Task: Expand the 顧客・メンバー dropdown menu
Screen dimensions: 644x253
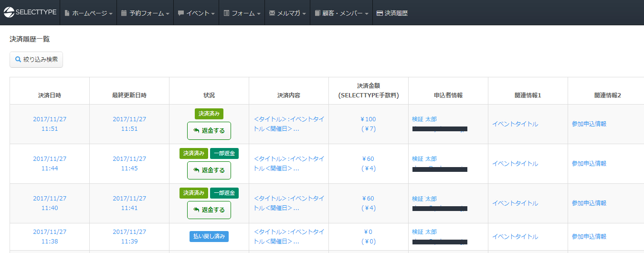Action: (x=367, y=14)
